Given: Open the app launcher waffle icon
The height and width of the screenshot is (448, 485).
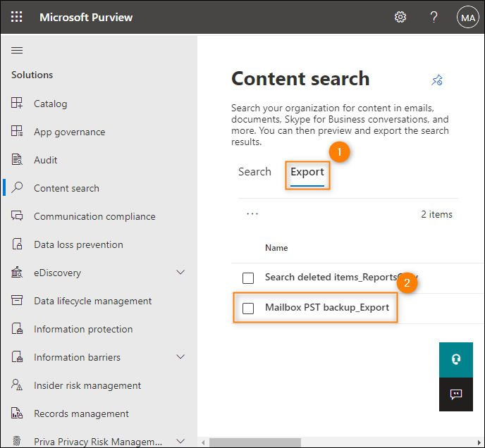Looking at the screenshot, I should point(17,17).
